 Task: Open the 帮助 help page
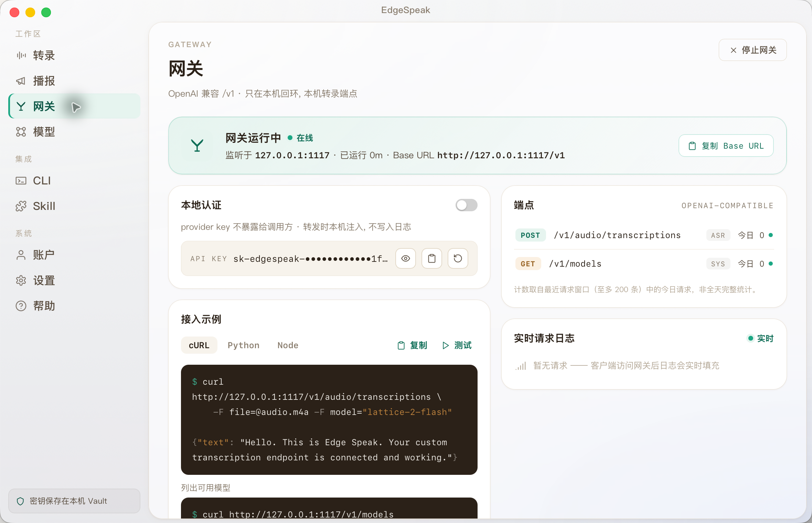coord(74,306)
